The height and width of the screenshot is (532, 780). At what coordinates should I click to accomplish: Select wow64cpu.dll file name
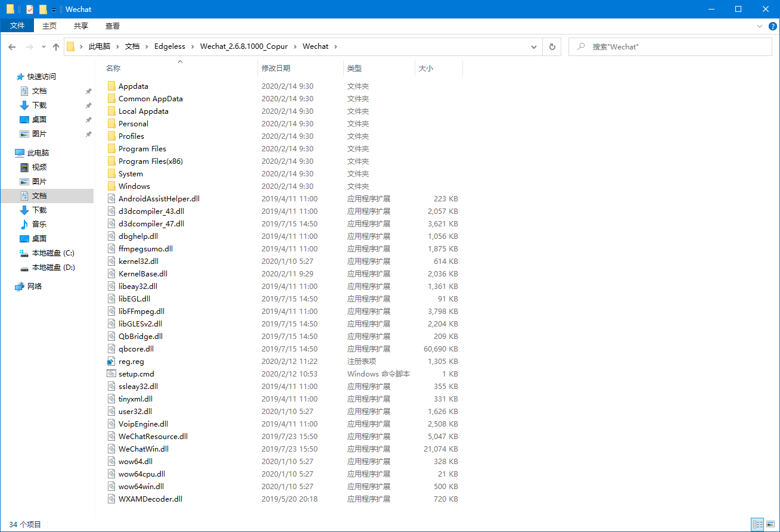click(x=142, y=474)
